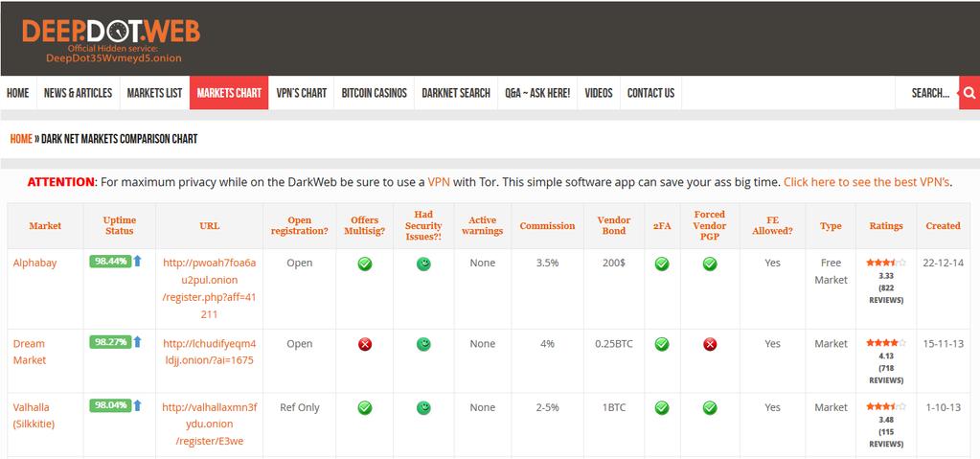Click the VPN link in attention notice
The width and height of the screenshot is (980, 459).
(438, 182)
